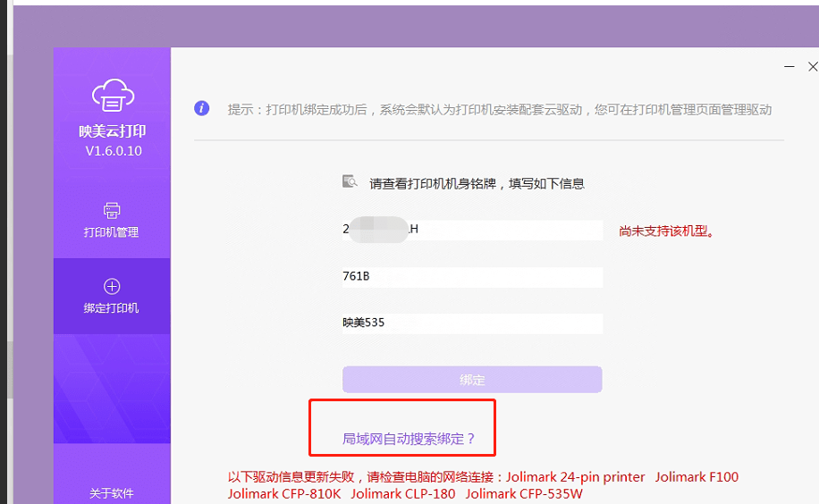Image resolution: width=819 pixels, height=504 pixels.
Task: Click the cloud printer logo icon
Action: click(113, 95)
